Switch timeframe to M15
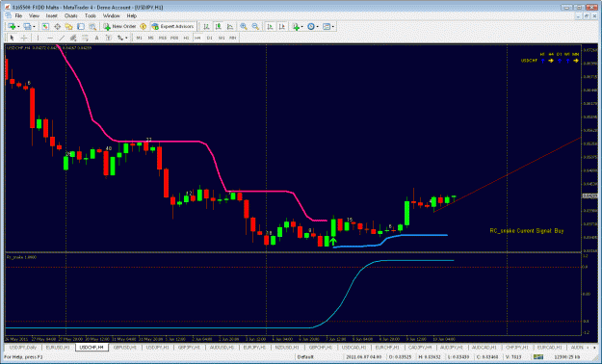The height and width of the screenshot is (364, 602). (x=163, y=38)
